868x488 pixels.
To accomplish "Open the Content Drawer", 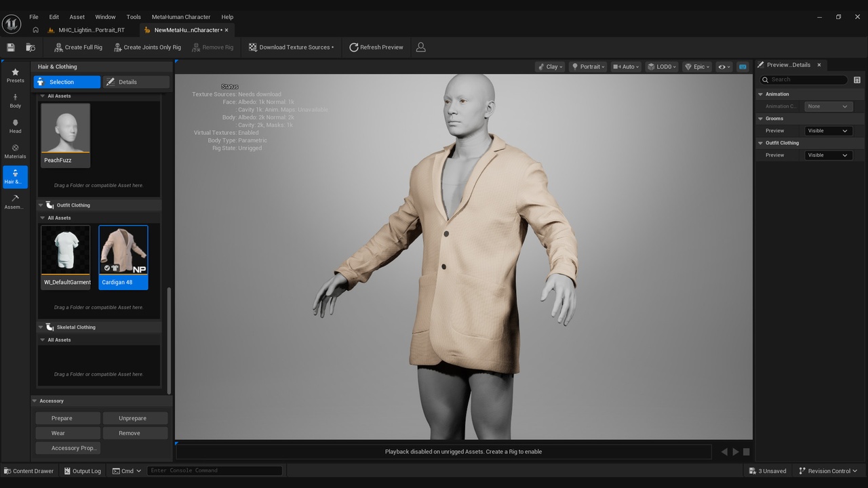I will pyautogui.click(x=28, y=471).
